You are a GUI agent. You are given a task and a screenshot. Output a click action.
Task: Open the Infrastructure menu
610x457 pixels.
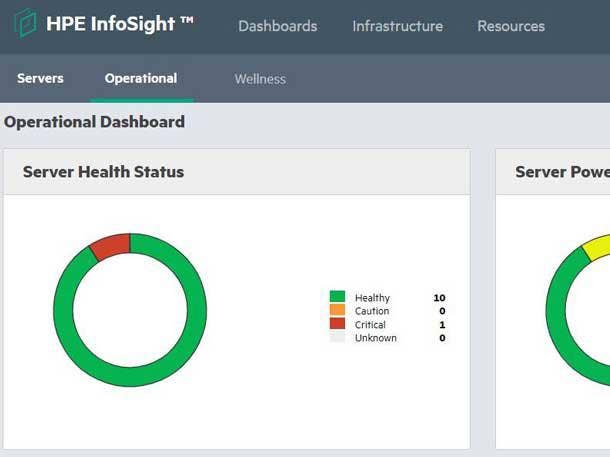pos(397,26)
